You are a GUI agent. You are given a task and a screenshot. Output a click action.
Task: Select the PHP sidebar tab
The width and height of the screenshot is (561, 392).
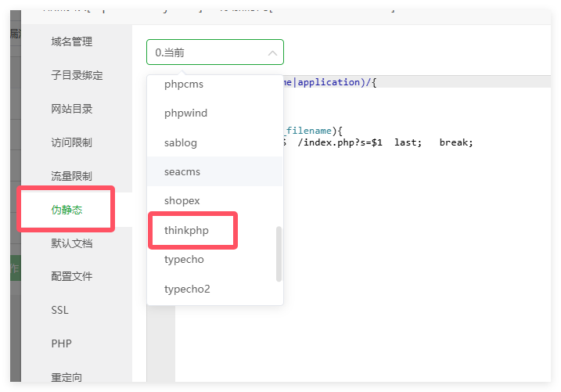61,343
